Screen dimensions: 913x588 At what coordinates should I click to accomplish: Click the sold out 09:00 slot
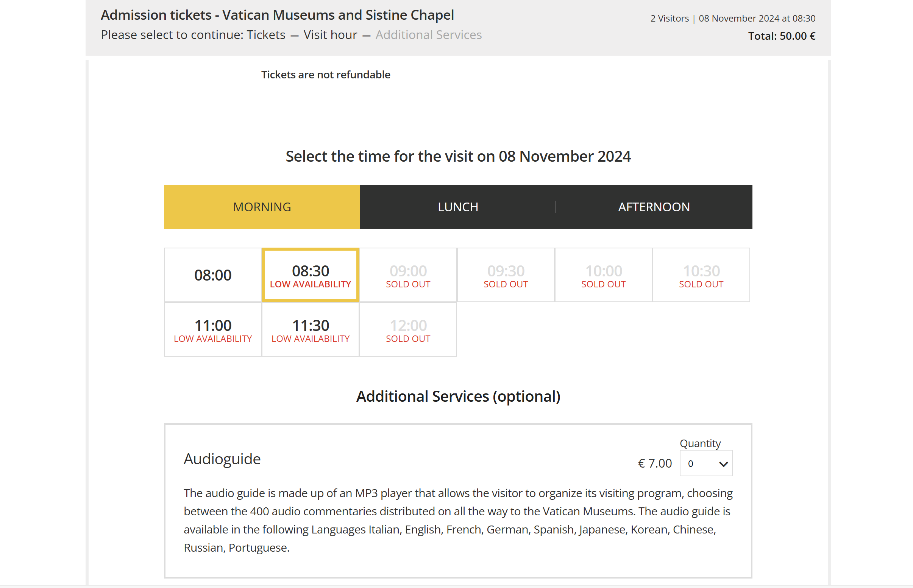click(408, 275)
